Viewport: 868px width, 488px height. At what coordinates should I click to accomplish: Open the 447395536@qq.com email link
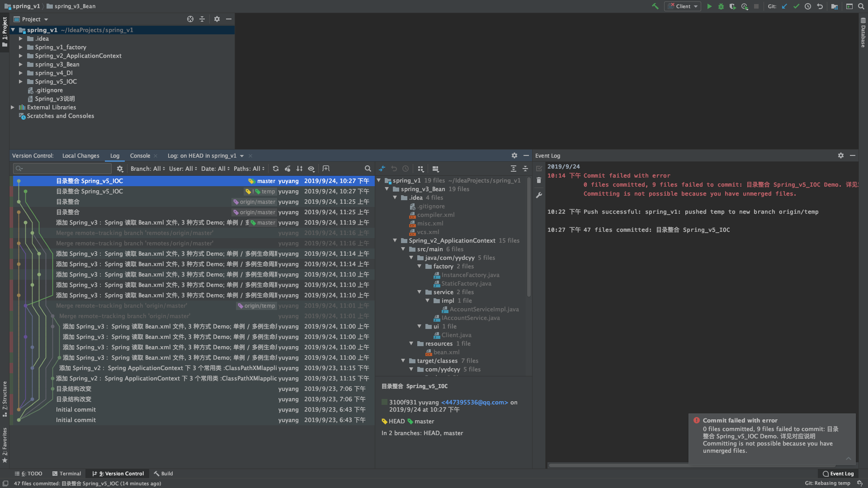coord(474,402)
